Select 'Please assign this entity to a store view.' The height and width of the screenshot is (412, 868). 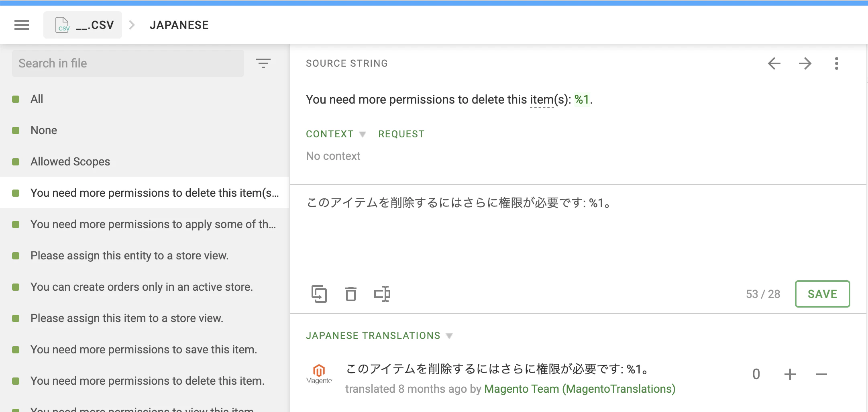pyautogui.click(x=145, y=255)
